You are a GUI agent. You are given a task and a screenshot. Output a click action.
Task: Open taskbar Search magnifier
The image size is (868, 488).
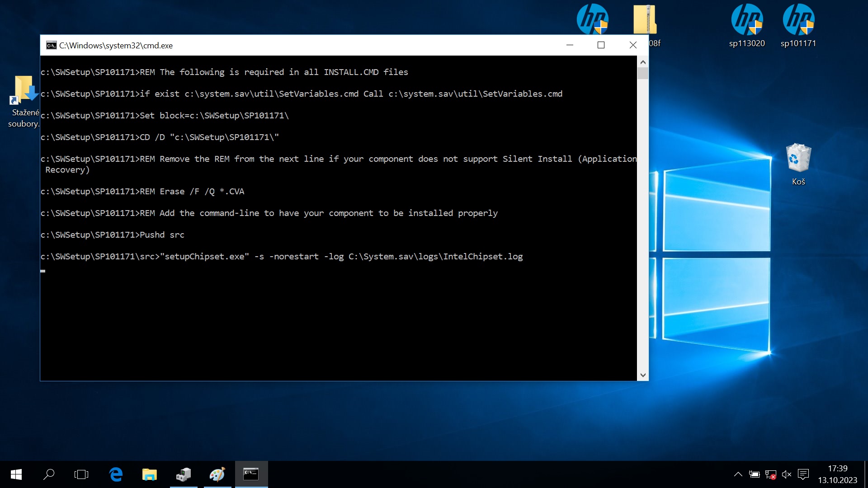pyautogui.click(x=49, y=474)
